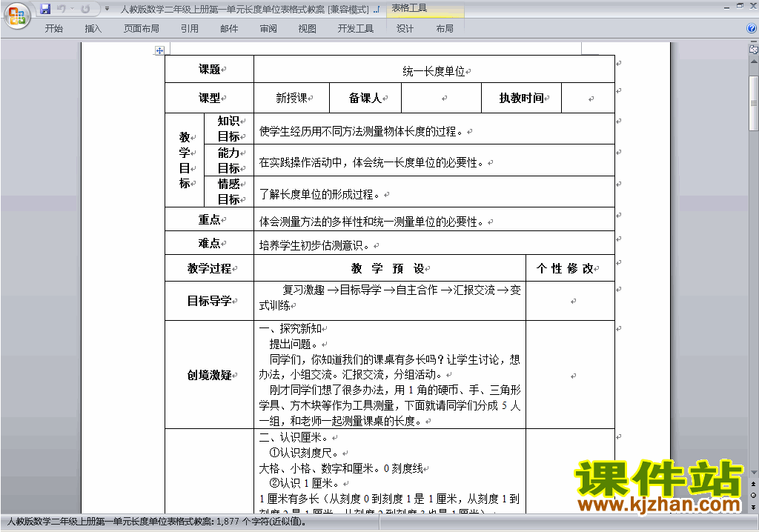Click the 能力目标 cell
The height and width of the screenshot is (532, 759).
point(229,160)
